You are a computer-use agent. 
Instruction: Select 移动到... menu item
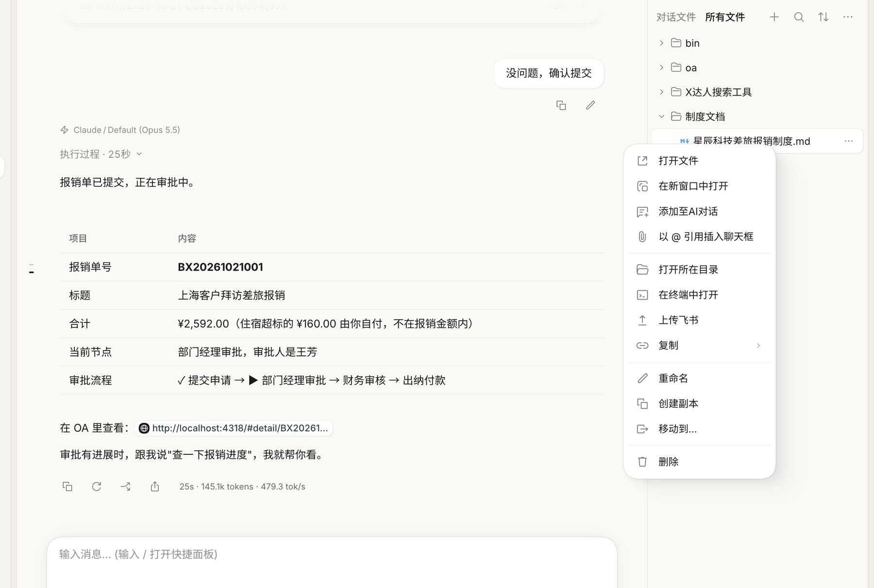[699, 429]
